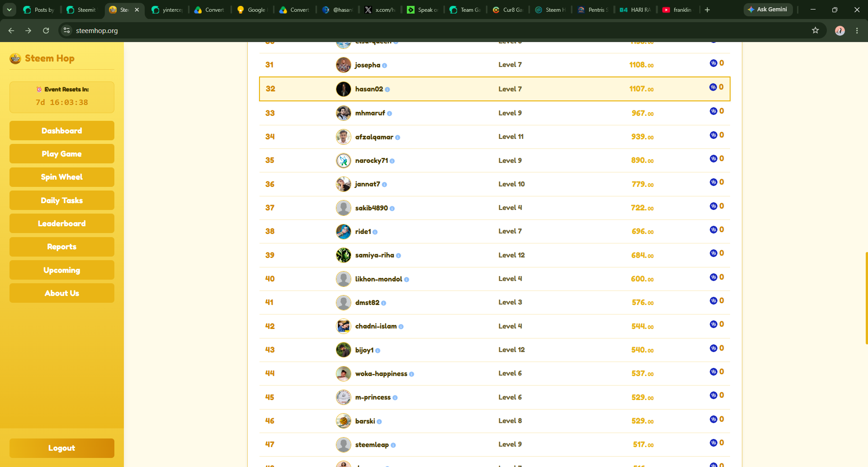
Task: Click likhon-mondol's default avatar
Action: 344,279
